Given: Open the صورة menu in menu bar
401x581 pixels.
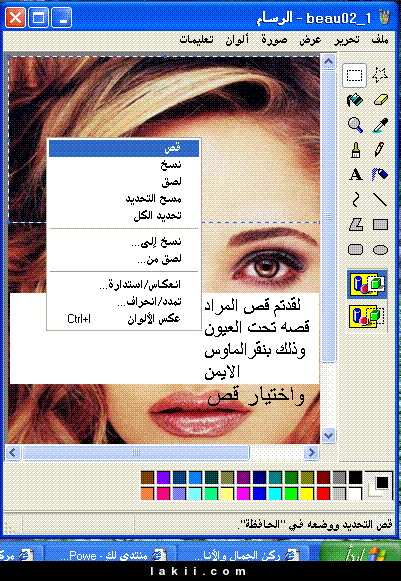Looking at the screenshot, I should pyautogui.click(x=274, y=40).
